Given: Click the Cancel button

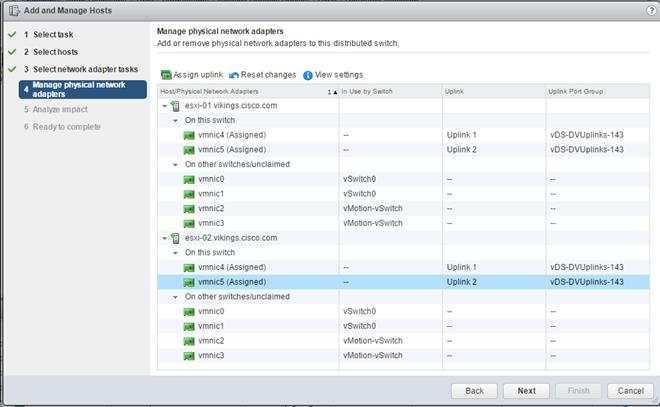Looking at the screenshot, I should [x=631, y=391].
